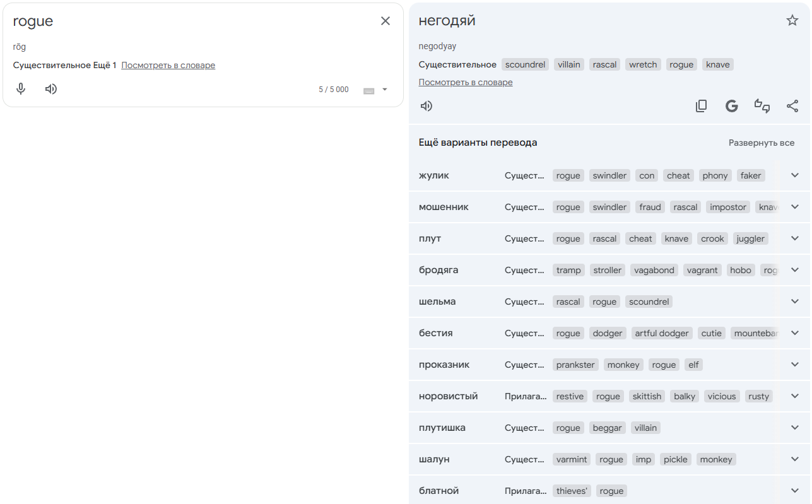Click the restive chip
Screen dimensions: 812x504
(570, 396)
